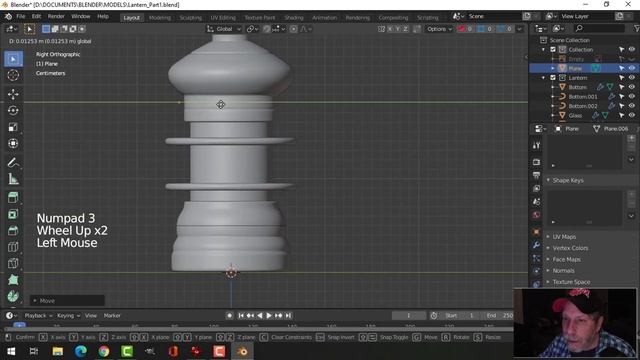Viewport: 640px width, 360px height.
Task: Select the Knife tool
Action: coord(13,263)
